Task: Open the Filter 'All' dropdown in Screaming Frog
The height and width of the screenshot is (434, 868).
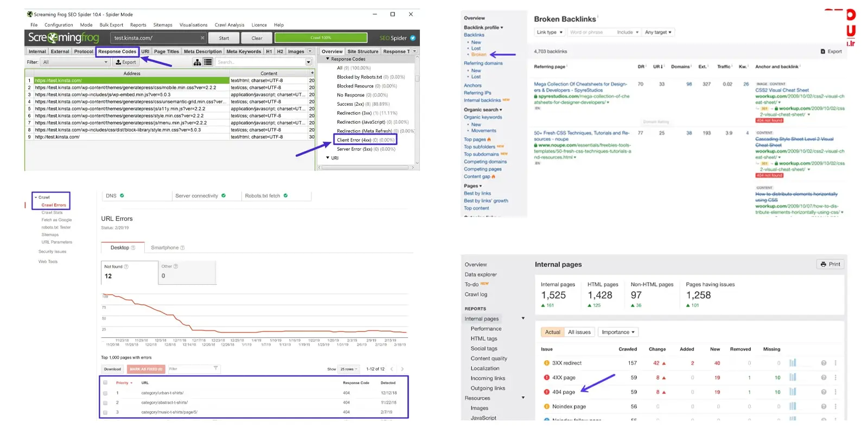Action: click(75, 62)
